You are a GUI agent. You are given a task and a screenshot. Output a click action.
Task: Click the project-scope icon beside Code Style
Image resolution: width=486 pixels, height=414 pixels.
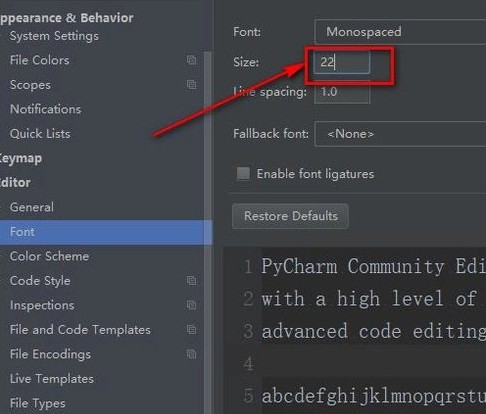point(191,281)
